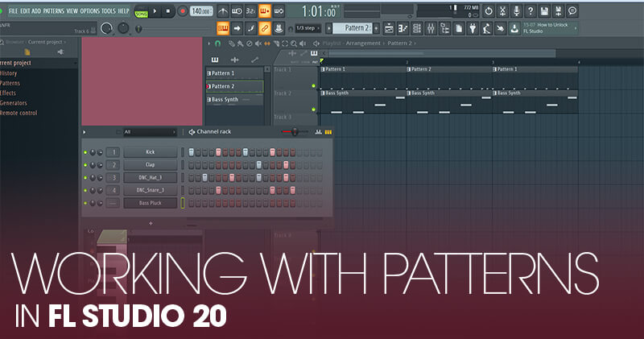Click the Kick channel button
This screenshot has height=339, width=644.
[151, 152]
